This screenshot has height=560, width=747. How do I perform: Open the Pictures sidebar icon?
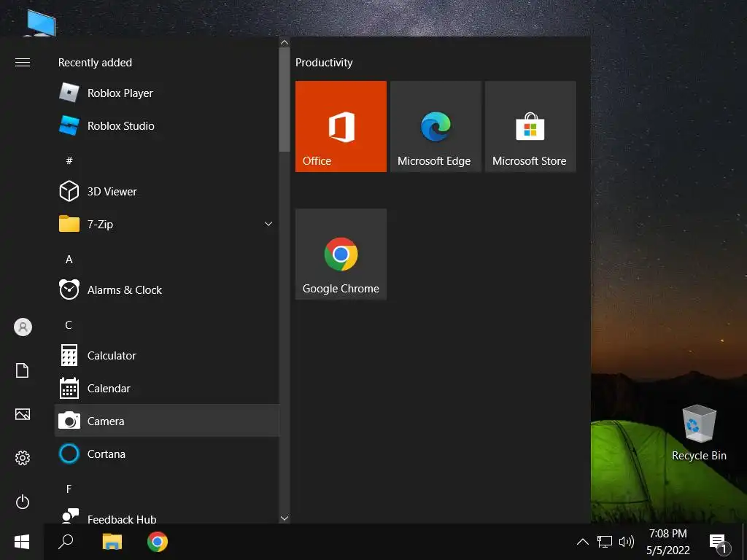click(23, 414)
